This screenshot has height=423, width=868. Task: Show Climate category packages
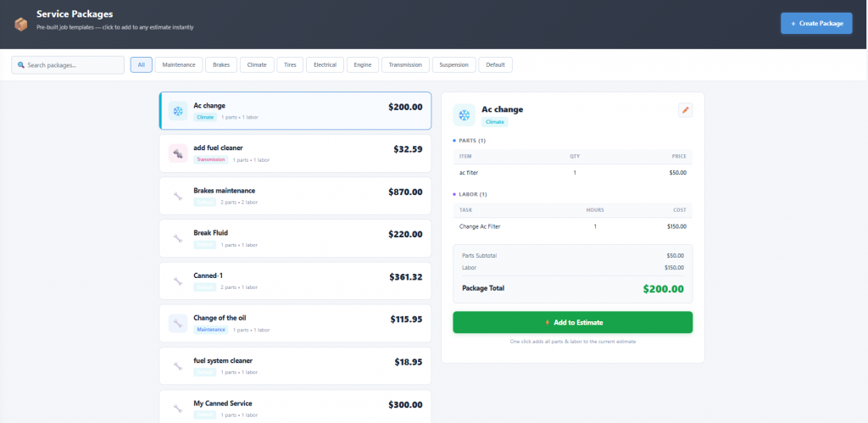(x=258, y=64)
